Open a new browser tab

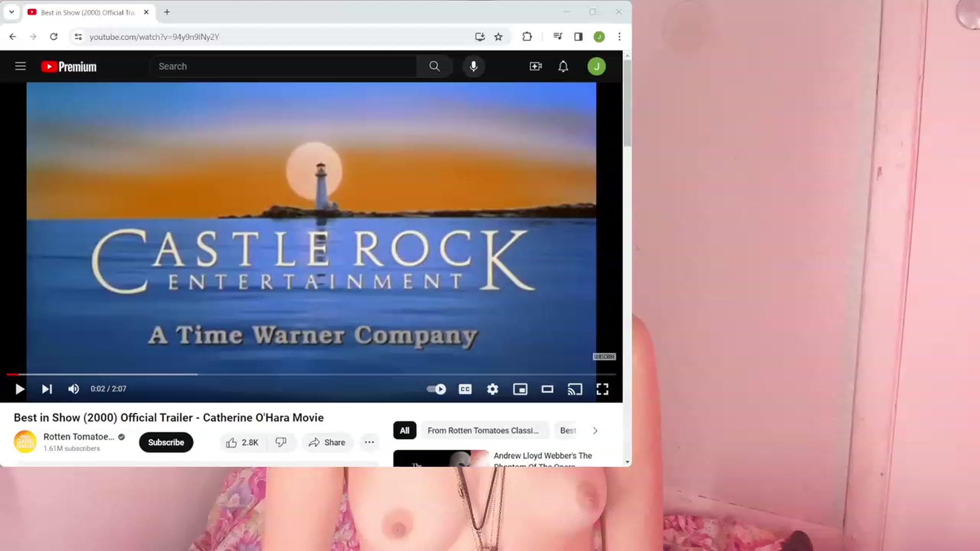tap(167, 12)
